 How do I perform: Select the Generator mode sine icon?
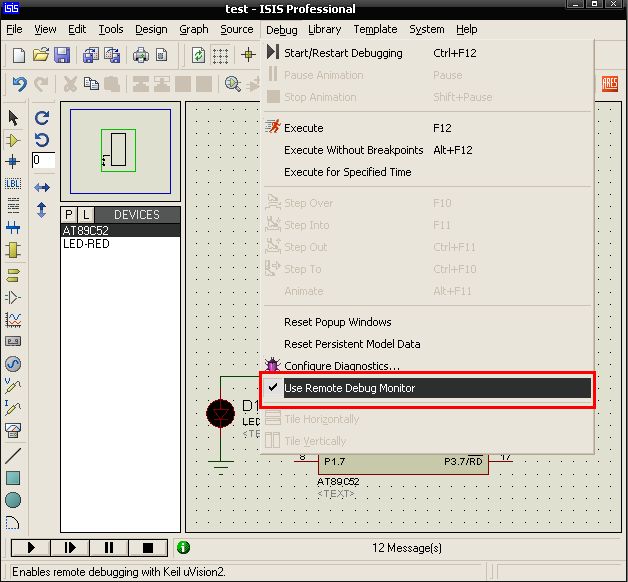(x=13, y=364)
